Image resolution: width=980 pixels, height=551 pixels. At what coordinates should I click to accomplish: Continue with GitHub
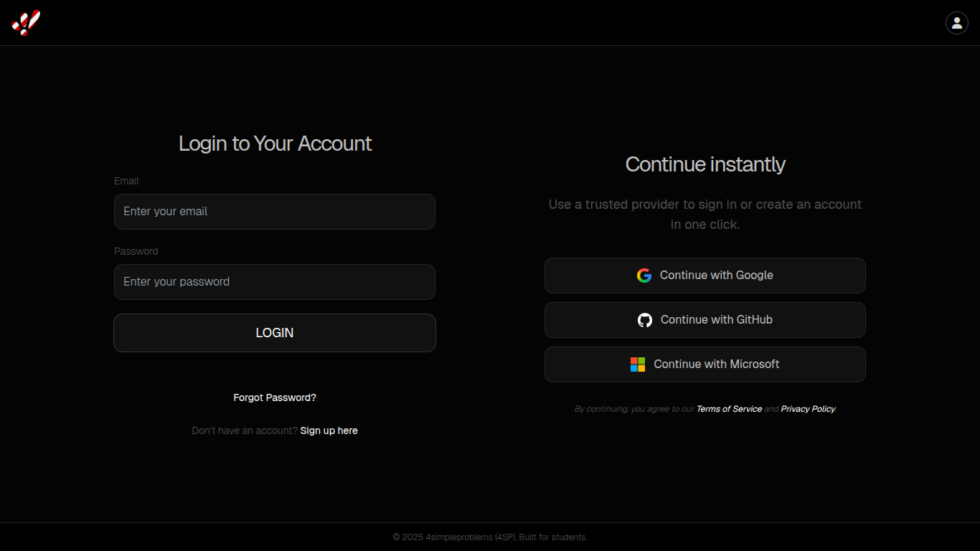coord(705,319)
